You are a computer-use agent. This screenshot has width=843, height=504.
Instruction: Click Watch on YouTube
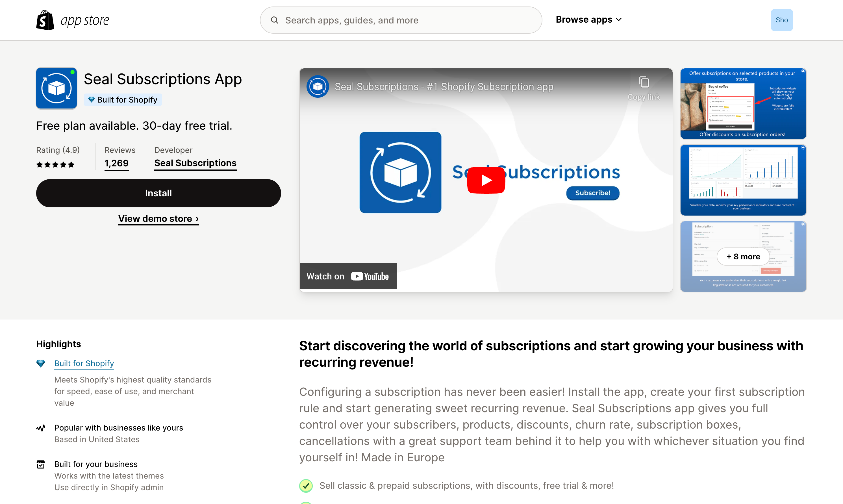[x=348, y=276]
